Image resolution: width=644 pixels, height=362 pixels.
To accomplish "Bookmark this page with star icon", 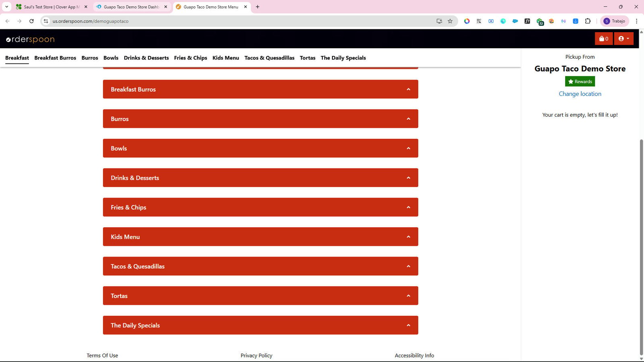I will (x=450, y=21).
